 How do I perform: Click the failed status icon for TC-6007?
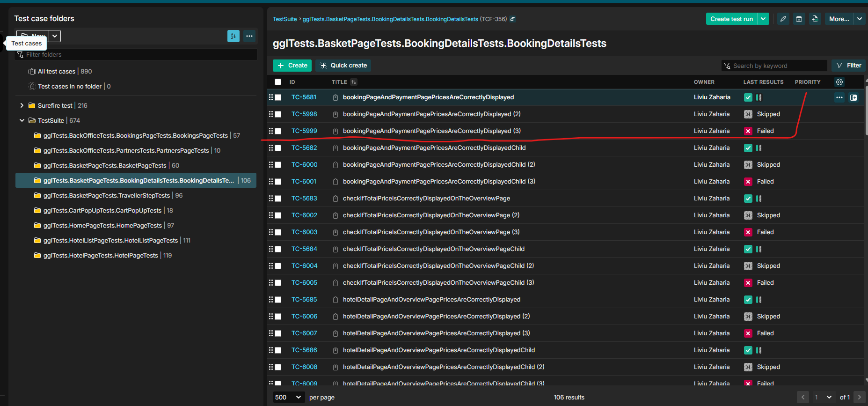click(748, 333)
